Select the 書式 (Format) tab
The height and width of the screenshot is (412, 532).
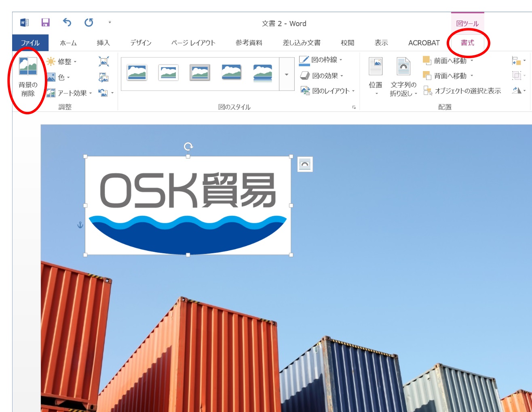467,43
